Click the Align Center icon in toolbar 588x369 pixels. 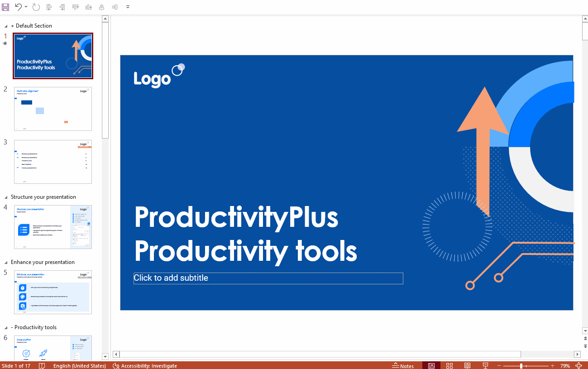[101, 7]
